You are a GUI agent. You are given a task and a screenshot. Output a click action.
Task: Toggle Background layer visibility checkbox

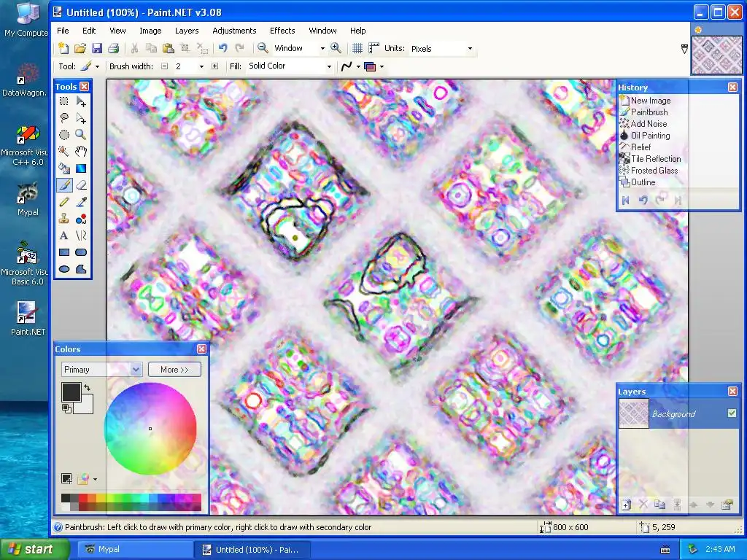[x=732, y=413]
